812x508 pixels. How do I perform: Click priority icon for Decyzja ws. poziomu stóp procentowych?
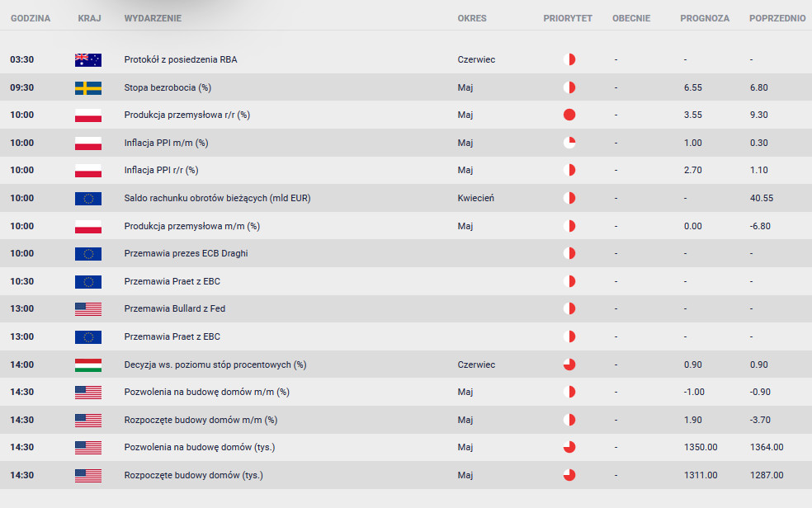click(x=569, y=365)
